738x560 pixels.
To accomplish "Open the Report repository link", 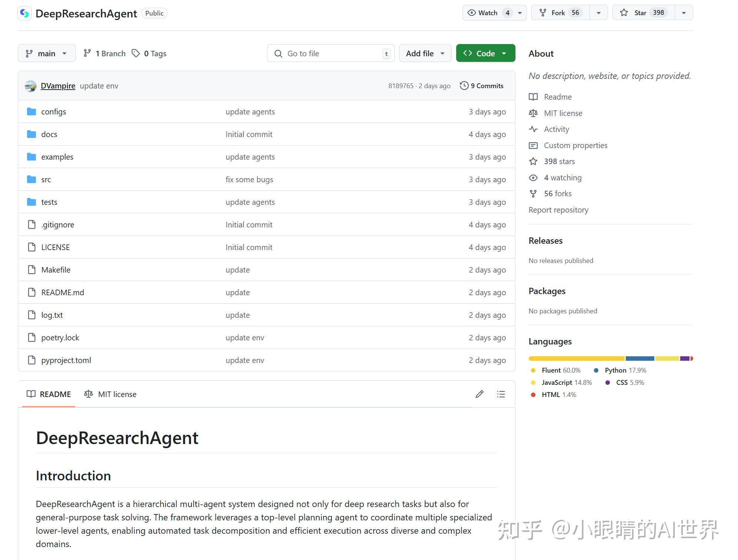I will 558,210.
